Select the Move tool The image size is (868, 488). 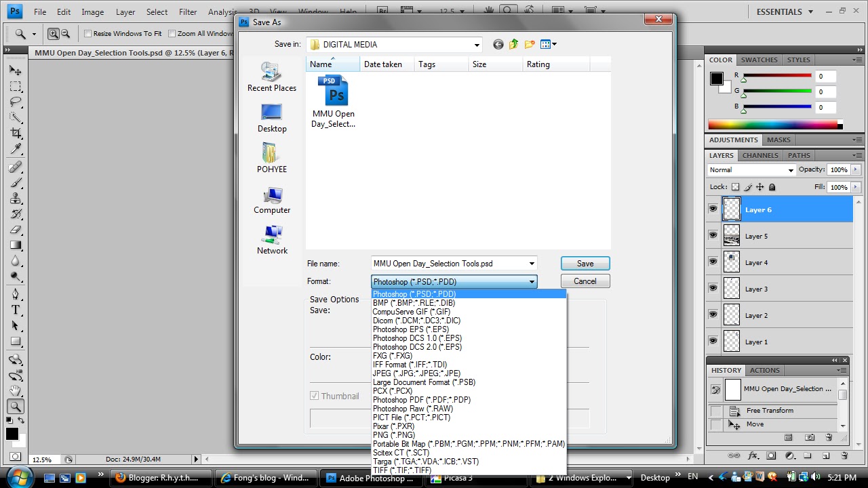tap(16, 70)
